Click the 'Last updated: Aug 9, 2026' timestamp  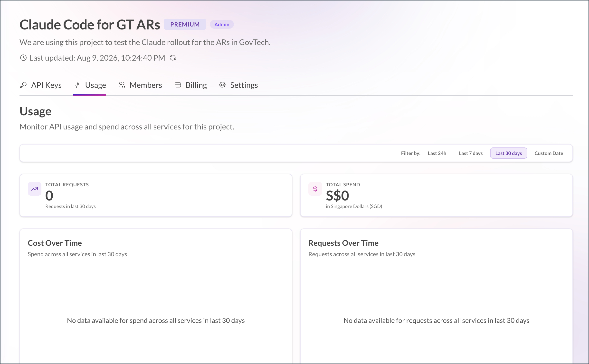pos(97,58)
